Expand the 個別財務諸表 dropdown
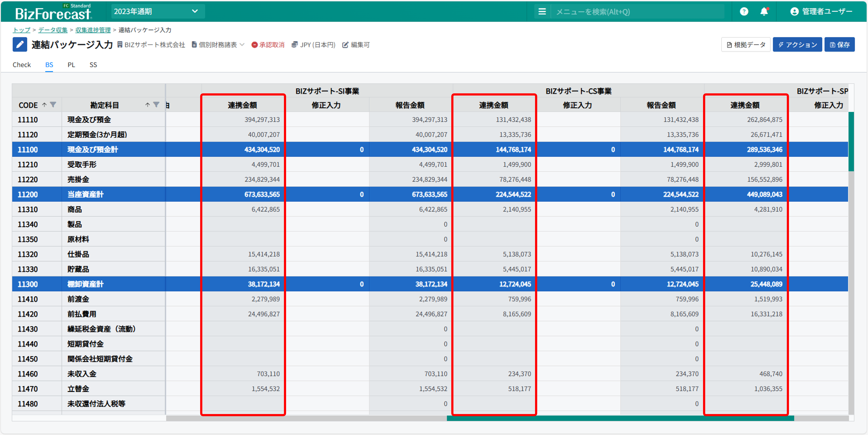Viewport: 868px width, 435px height. [x=218, y=45]
